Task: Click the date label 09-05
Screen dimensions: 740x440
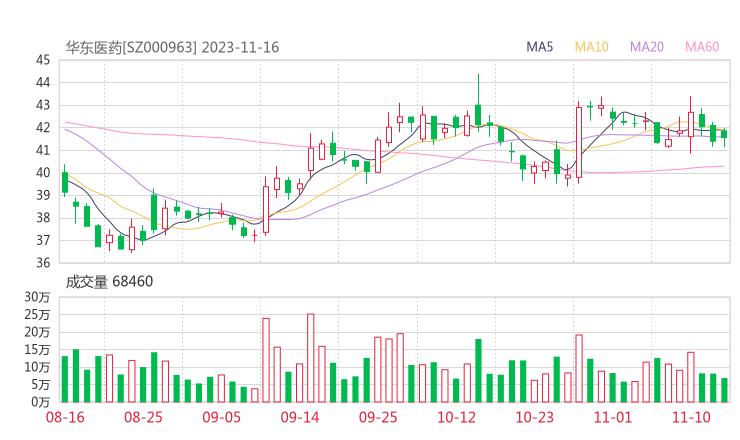Action: [221, 417]
